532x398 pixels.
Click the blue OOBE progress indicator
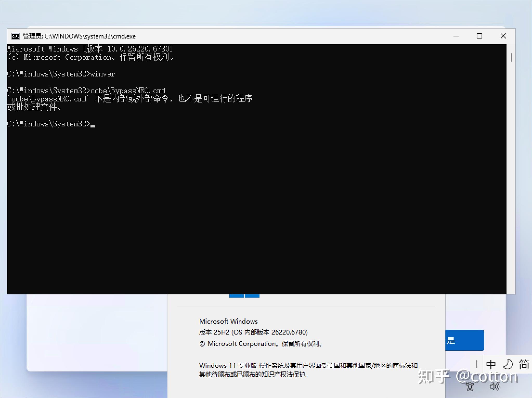pyautogui.click(x=244, y=296)
